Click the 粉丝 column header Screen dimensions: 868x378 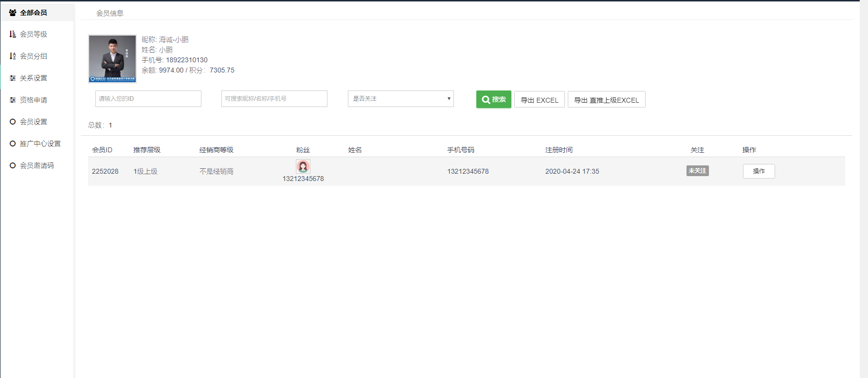(x=303, y=150)
